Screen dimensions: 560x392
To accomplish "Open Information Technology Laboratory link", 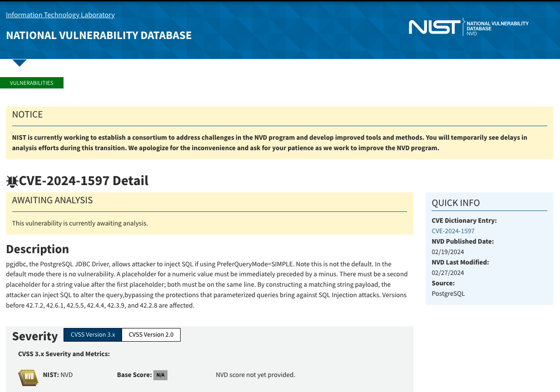I will click(60, 15).
